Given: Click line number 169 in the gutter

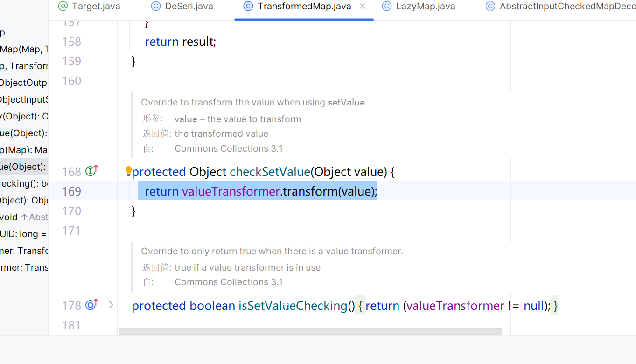Looking at the screenshot, I should [x=71, y=191].
